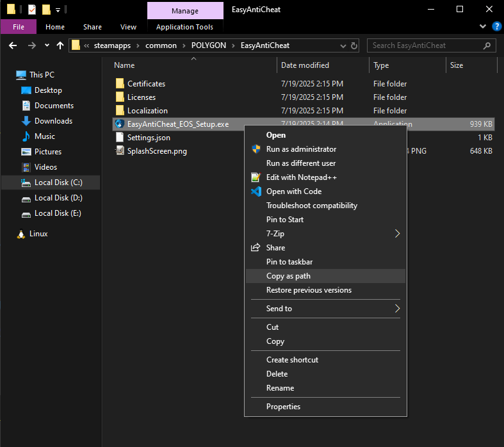Switch to the View ribbon tab
504x447 pixels.
pyautogui.click(x=128, y=27)
